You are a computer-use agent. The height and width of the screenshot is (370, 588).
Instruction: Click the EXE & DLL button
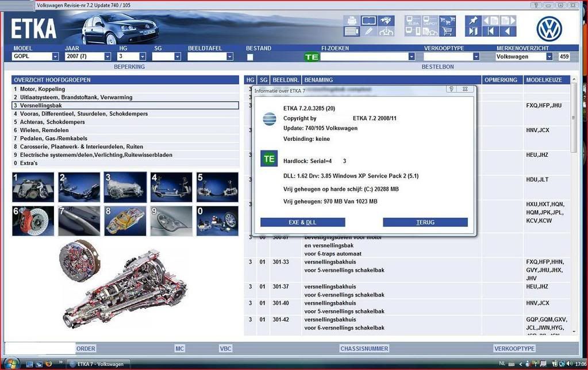(x=303, y=222)
